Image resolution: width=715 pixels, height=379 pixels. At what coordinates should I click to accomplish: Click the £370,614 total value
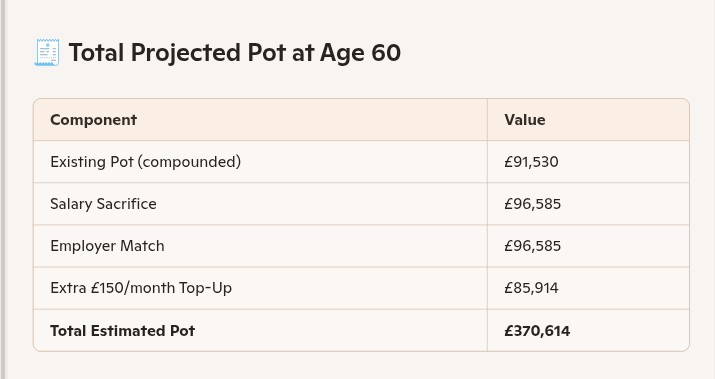[537, 331]
